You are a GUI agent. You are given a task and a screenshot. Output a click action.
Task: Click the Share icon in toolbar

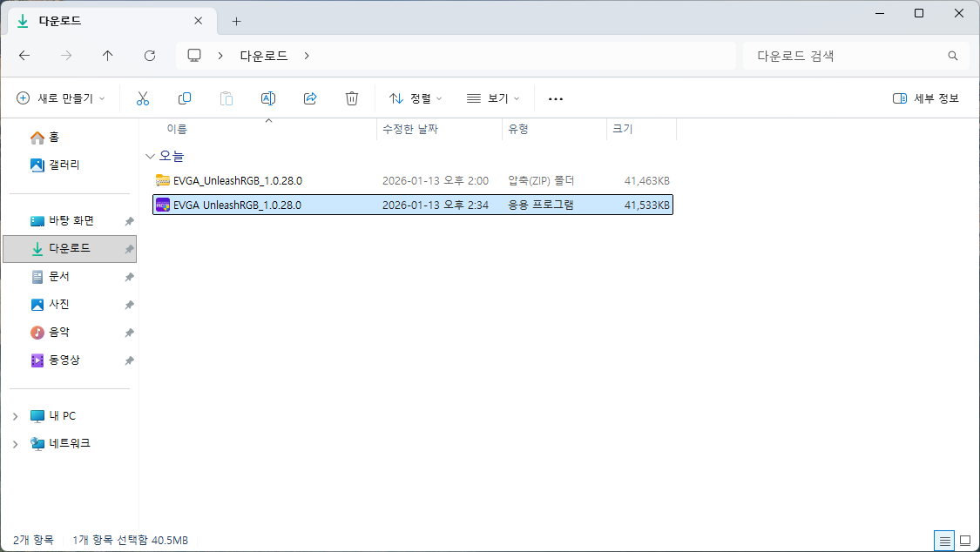[310, 98]
